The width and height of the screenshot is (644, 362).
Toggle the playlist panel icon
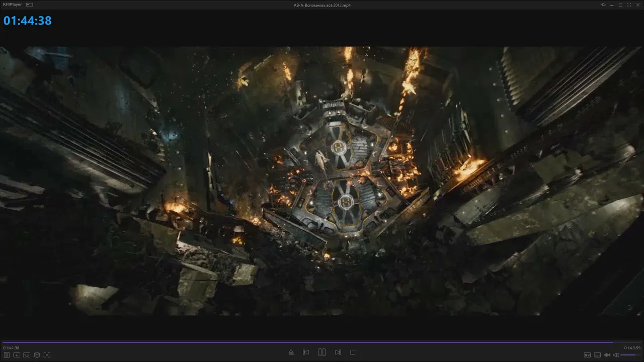7,355
